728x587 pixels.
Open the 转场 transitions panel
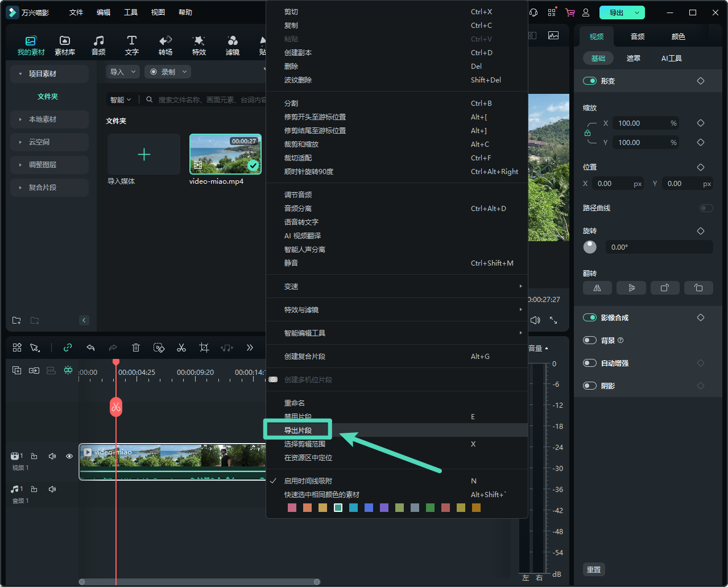(166, 45)
